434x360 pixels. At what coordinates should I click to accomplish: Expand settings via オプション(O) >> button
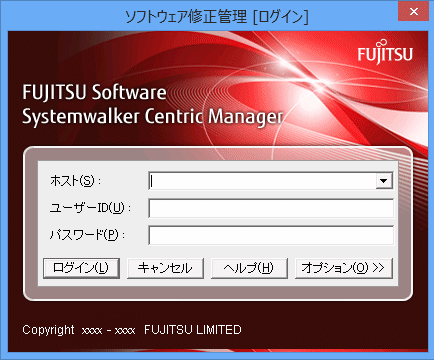(x=344, y=268)
